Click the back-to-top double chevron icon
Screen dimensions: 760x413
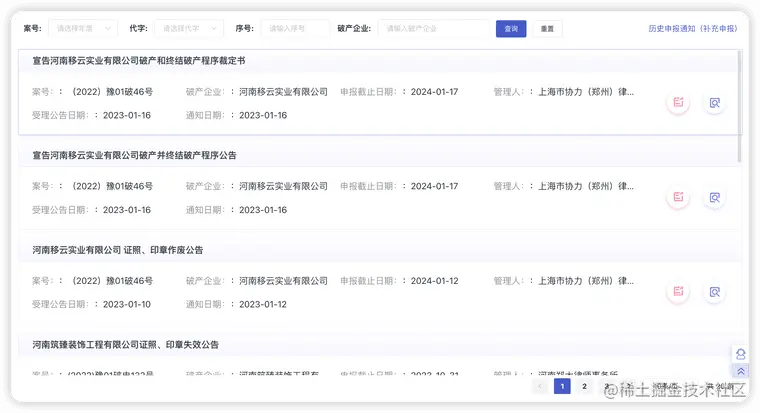[x=741, y=371]
